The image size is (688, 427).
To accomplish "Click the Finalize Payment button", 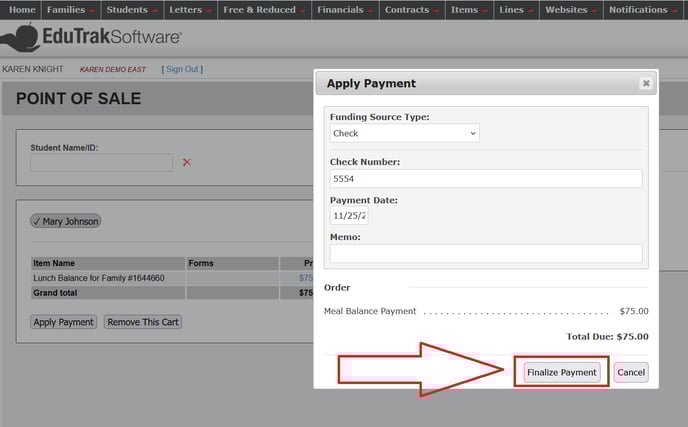I will [x=562, y=372].
